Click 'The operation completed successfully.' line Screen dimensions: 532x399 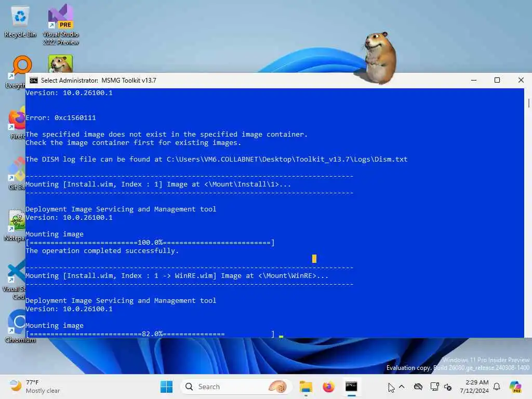tap(102, 251)
